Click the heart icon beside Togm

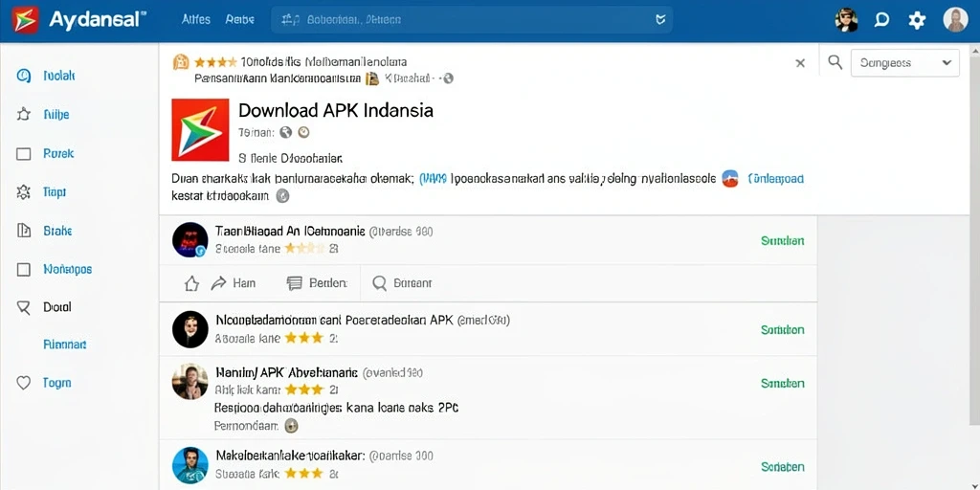pyautogui.click(x=23, y=383)
